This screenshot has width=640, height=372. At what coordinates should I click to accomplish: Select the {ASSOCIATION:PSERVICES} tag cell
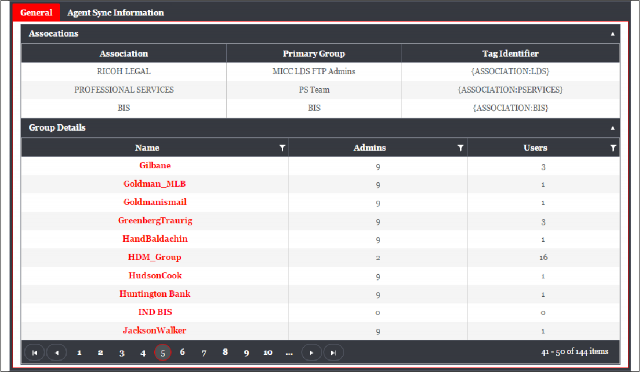click(x=510, y=90)
